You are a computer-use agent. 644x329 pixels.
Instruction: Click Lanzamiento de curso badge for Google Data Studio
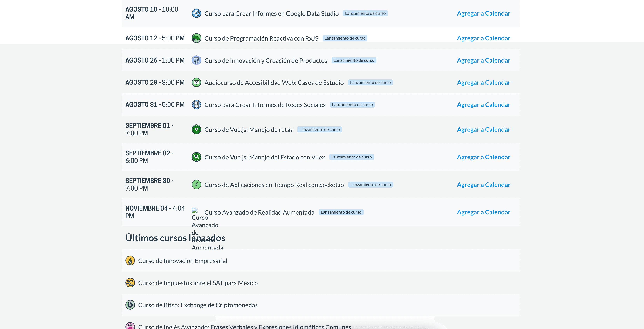pos(365,13)
